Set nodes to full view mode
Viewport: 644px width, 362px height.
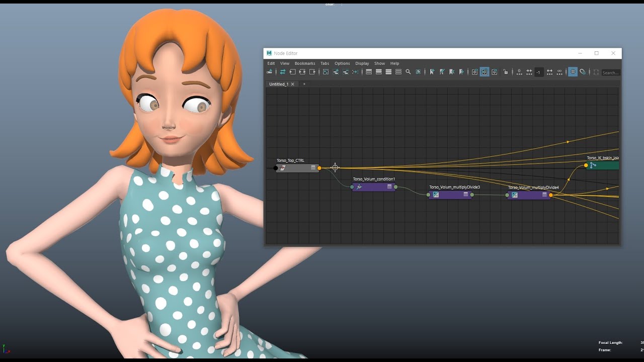click(x=388, y=72)
